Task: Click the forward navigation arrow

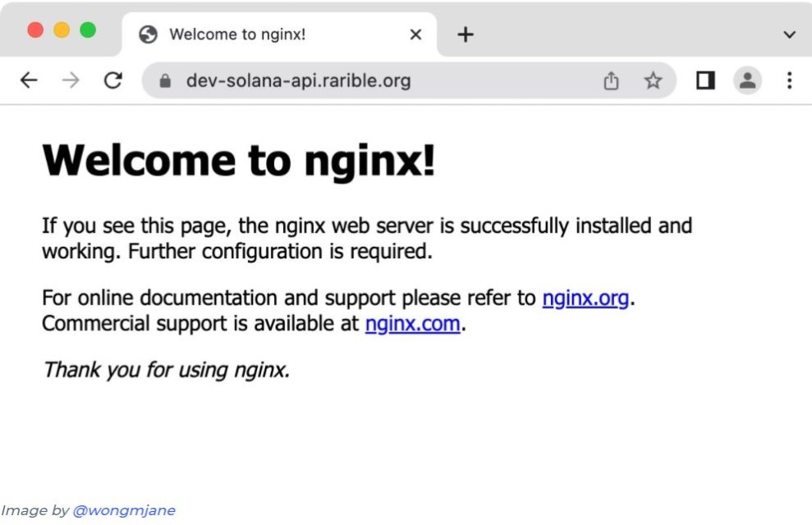Action: tap(71, 80)
